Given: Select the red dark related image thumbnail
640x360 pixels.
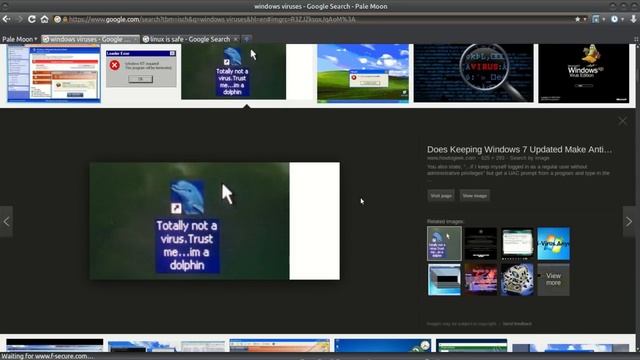Looking at the screenshot, I should [481, 280].
